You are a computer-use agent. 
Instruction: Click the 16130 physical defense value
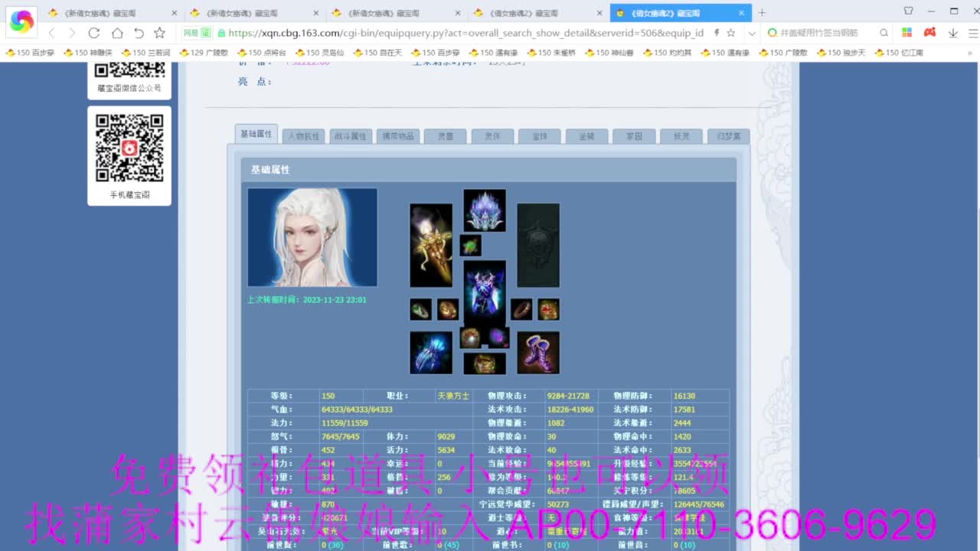tap(684, 396)
